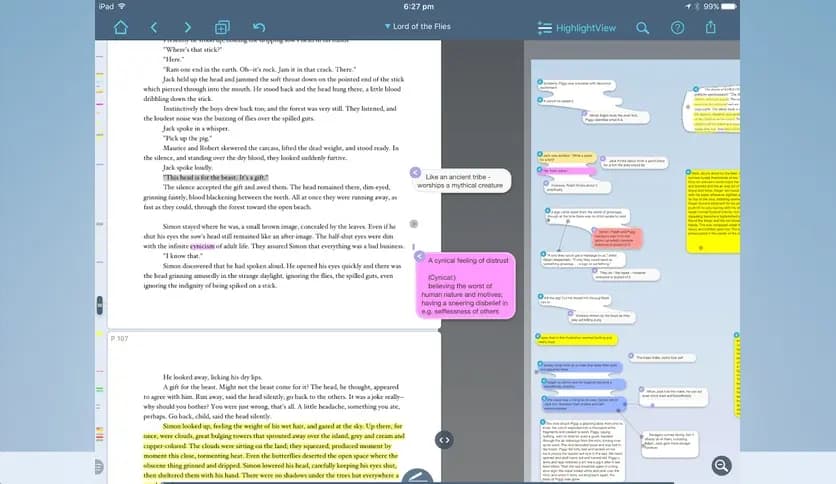Tap the share/export icon
The image size is (836, 484).
pyautogui.click(x=711, y=27)
